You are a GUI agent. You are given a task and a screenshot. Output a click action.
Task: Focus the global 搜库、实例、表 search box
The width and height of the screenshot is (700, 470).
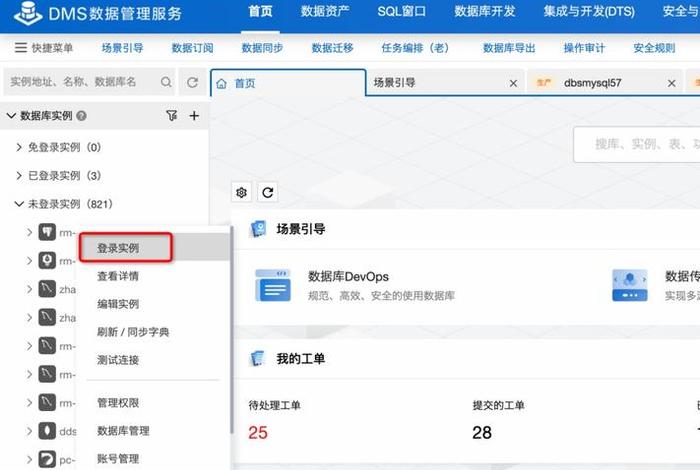click(637, 144)
